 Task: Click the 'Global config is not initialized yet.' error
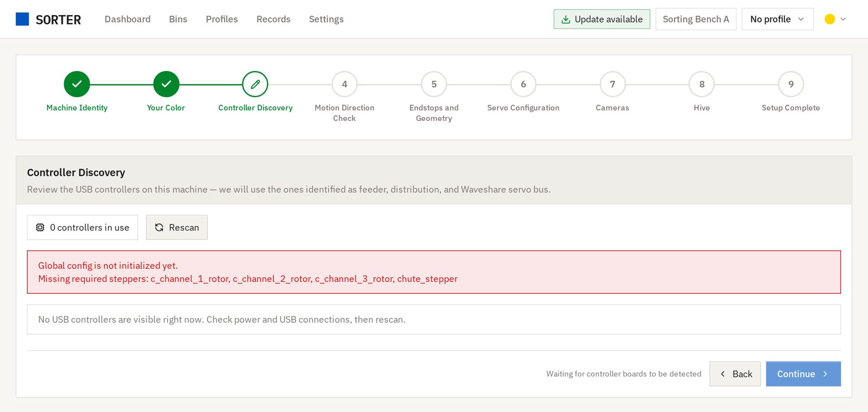108,266
